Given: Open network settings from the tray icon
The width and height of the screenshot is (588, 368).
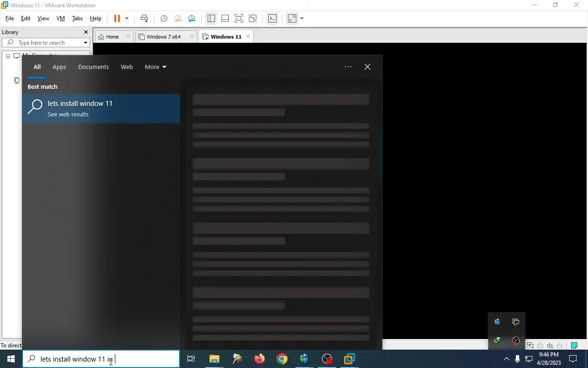Looking at the screenshot, I should (529, 359).
